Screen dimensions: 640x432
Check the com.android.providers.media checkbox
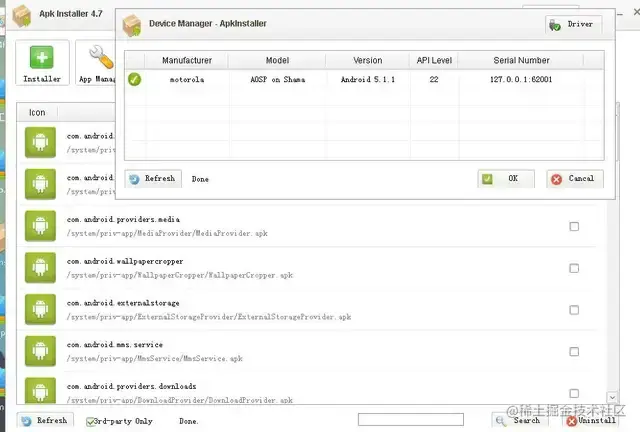point(574,226)
